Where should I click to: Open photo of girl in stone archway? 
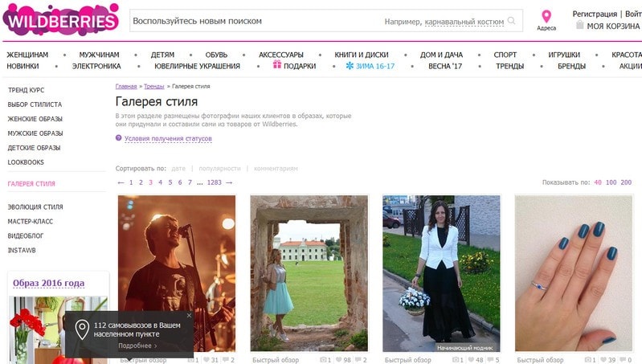pyautogui.click(x=309, y=273)
